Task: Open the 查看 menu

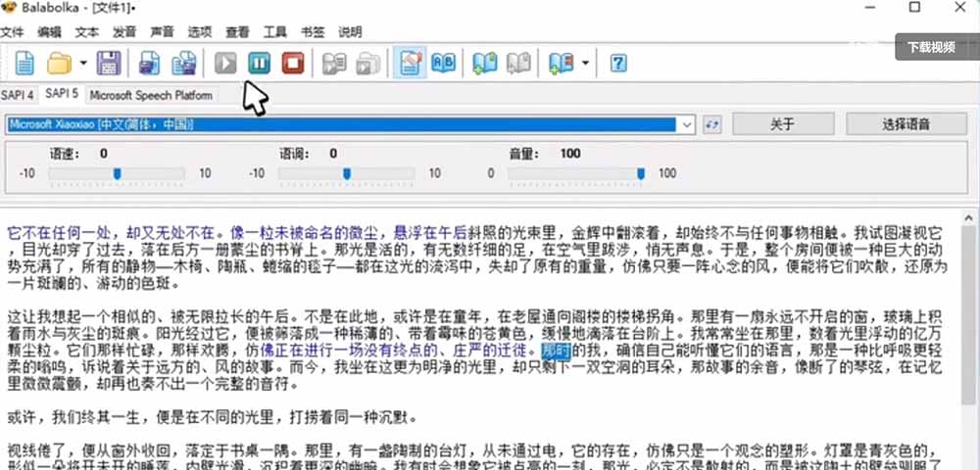Action: coord(237,32)
